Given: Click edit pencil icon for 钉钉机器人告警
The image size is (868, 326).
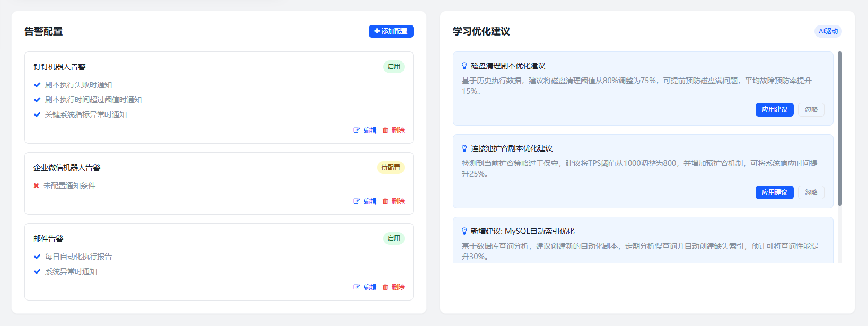Looking at the screenshot, I should pos(356,130).
